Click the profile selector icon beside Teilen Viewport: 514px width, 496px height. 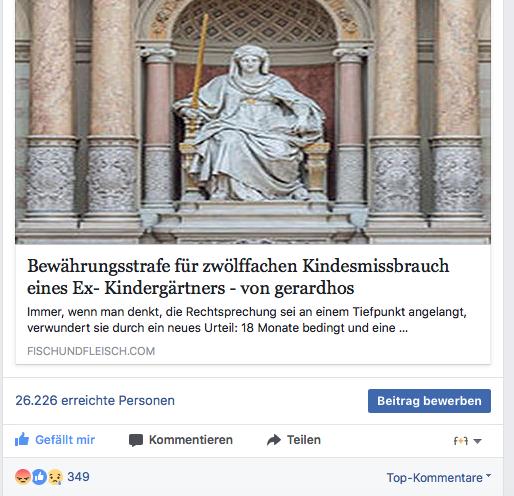click(461, 441)
